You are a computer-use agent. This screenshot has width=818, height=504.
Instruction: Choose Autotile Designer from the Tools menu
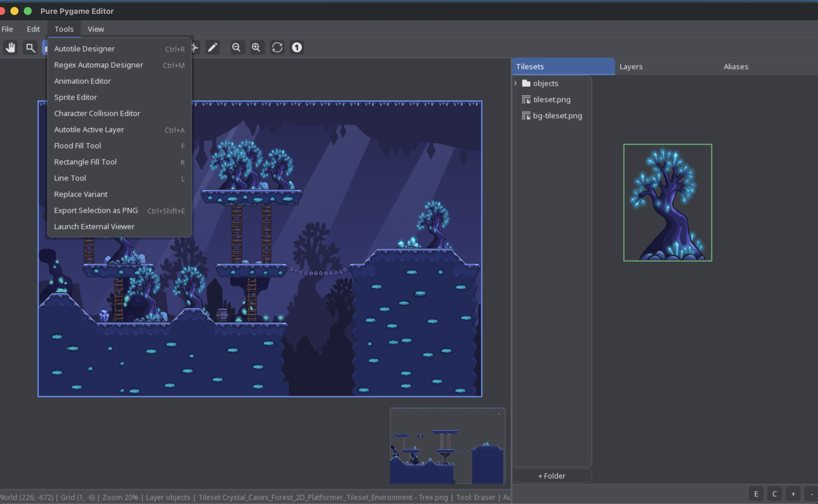[119, 49]
